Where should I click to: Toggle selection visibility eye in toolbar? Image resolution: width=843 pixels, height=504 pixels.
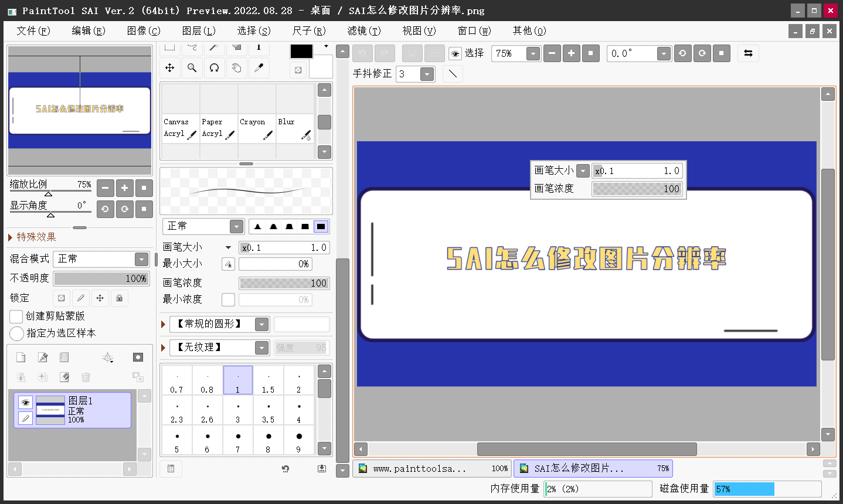(455, 53)
